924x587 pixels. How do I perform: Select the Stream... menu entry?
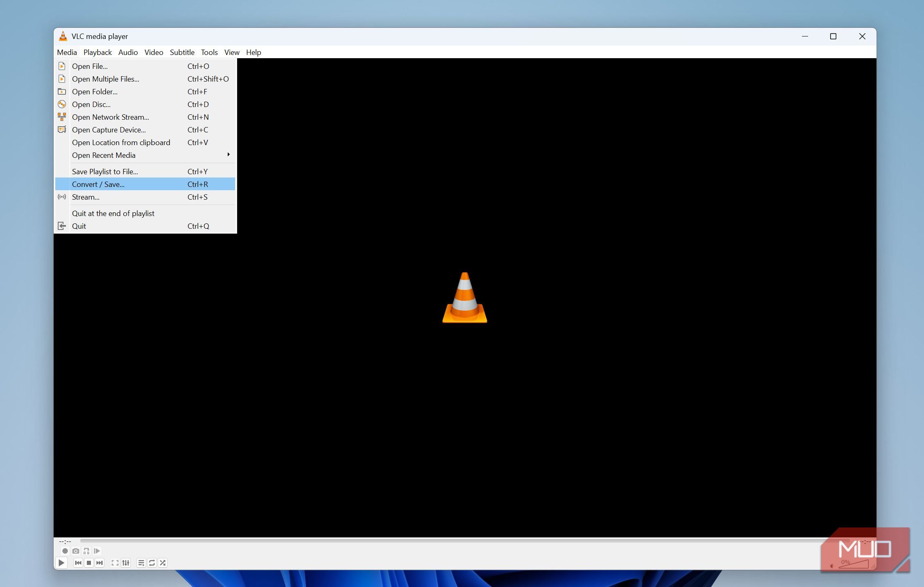(x=145, y=197)
